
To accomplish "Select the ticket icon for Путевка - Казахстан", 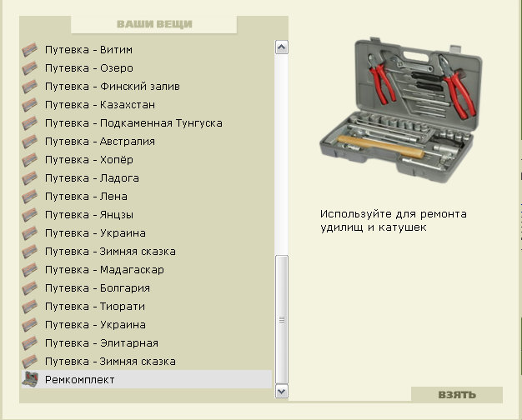I will tap(30, 105).
